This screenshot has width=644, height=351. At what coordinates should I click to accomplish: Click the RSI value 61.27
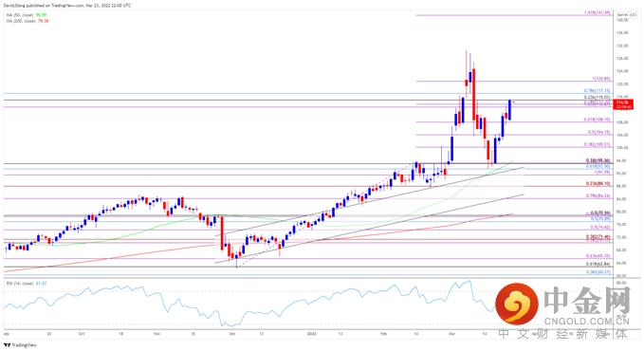pos(41,284)
